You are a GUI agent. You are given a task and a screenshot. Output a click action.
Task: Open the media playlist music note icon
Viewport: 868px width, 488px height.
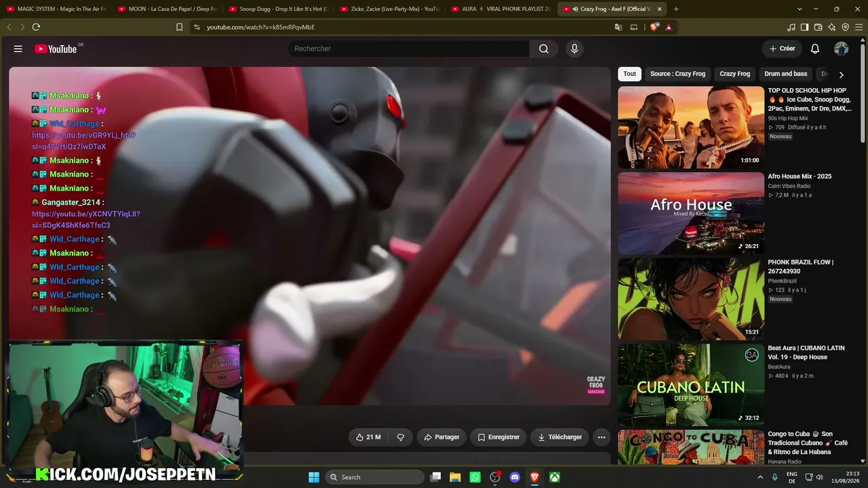click(x=791, y=27)
